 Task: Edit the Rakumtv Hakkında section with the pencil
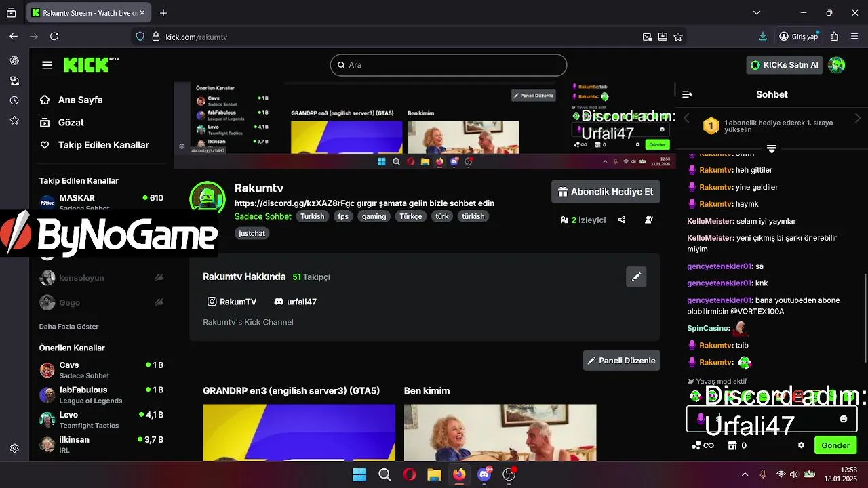tap(636, 277)
